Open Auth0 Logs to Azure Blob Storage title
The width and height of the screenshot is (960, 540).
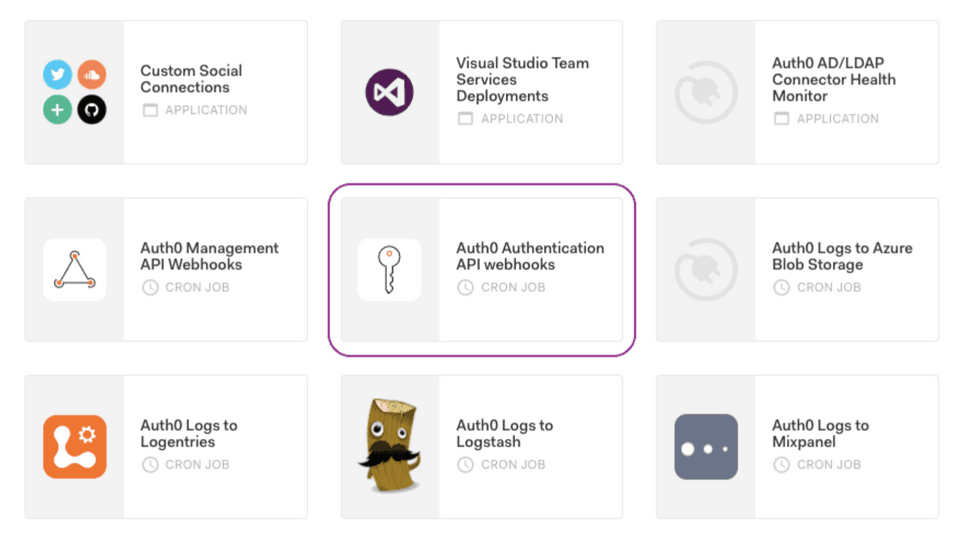842,256
